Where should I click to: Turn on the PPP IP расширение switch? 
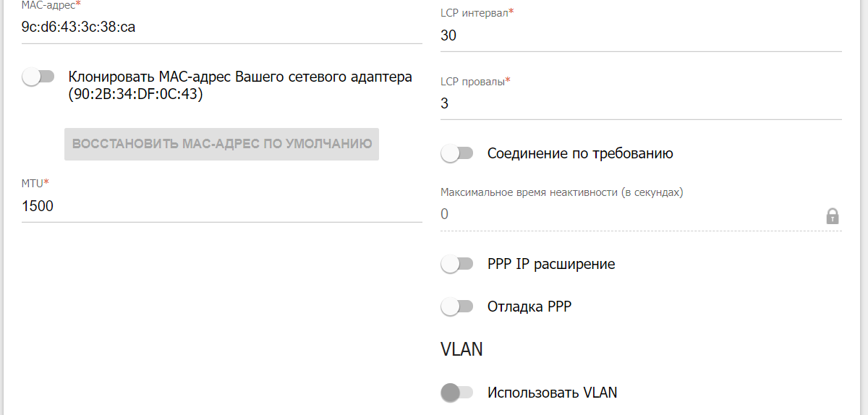click(457, 265)
